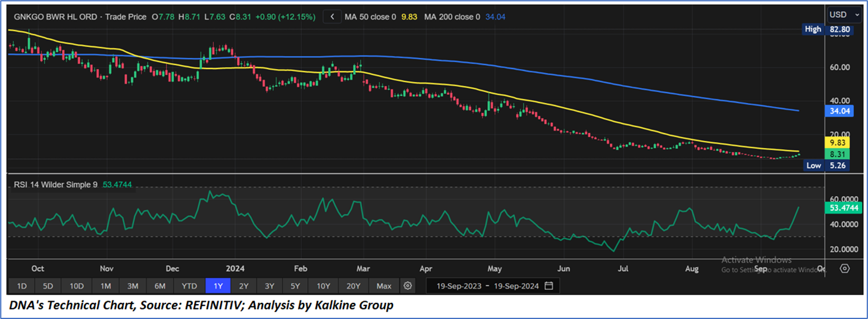Select the 1M time range

click(x=106, y=286)
